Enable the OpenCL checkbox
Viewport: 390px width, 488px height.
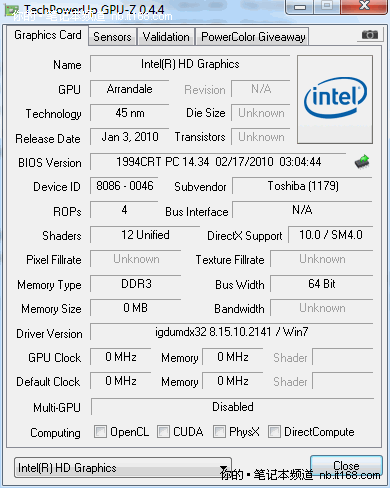coord(100,431)
